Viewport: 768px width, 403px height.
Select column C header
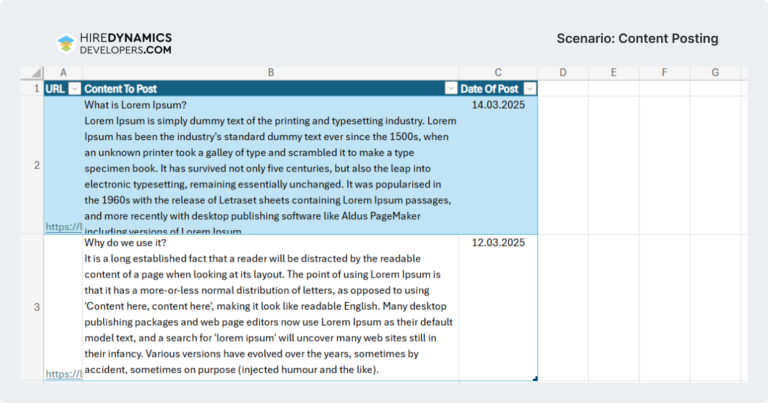(498, 73)
